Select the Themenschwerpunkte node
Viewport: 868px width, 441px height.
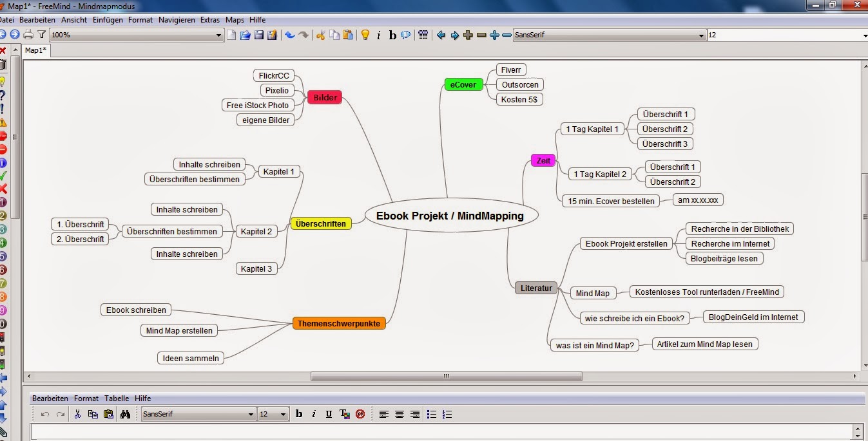pos(339,323)
